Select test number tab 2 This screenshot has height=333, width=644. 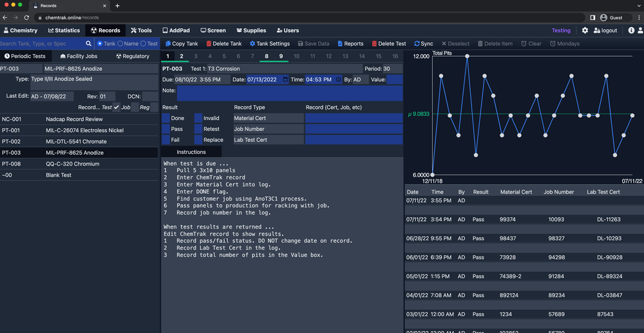182,56
